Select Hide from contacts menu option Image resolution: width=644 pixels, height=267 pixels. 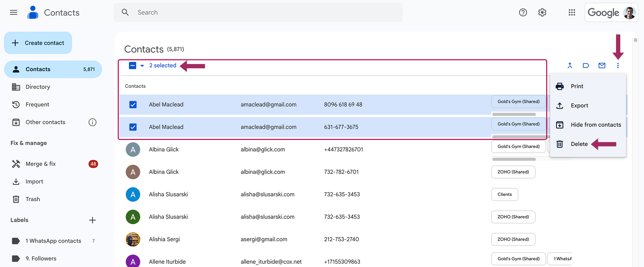[596, 125]
